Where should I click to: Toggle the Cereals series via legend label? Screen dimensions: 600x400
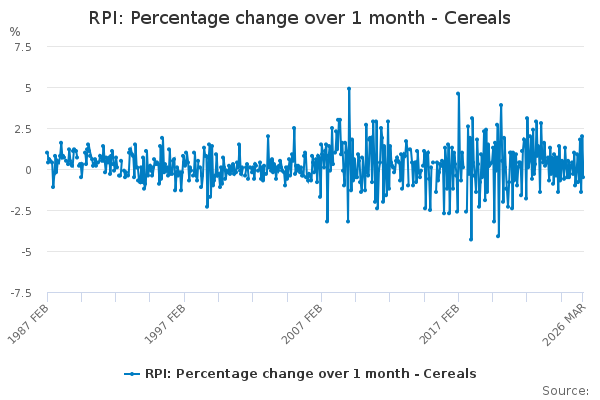(x=310, y=374)
